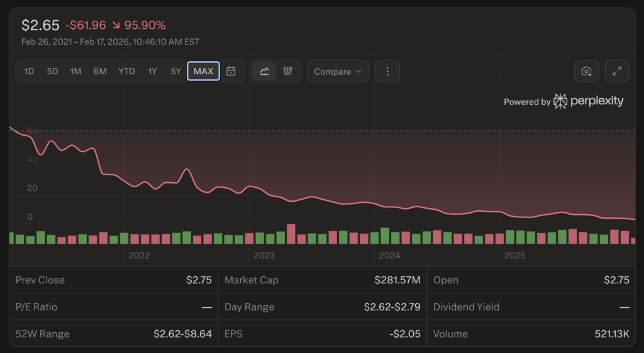Open the chart indicators settings icon
This screenshot has height=353, width=644.
coord(288,72)
